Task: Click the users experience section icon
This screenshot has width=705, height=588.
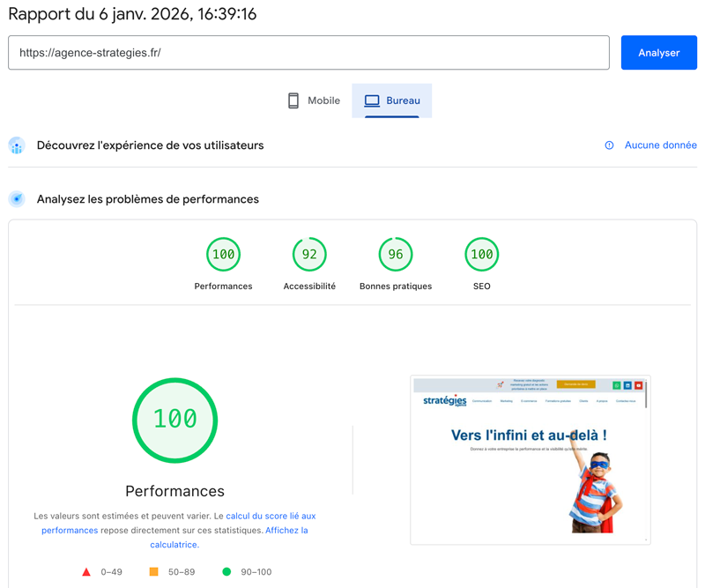Action: coord(17,145)
